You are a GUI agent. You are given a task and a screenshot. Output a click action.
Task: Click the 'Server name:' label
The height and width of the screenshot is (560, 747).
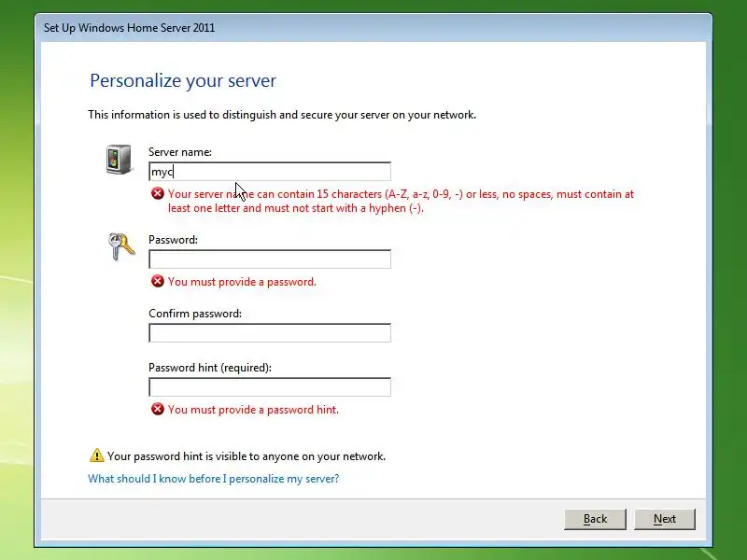[180, 152]
